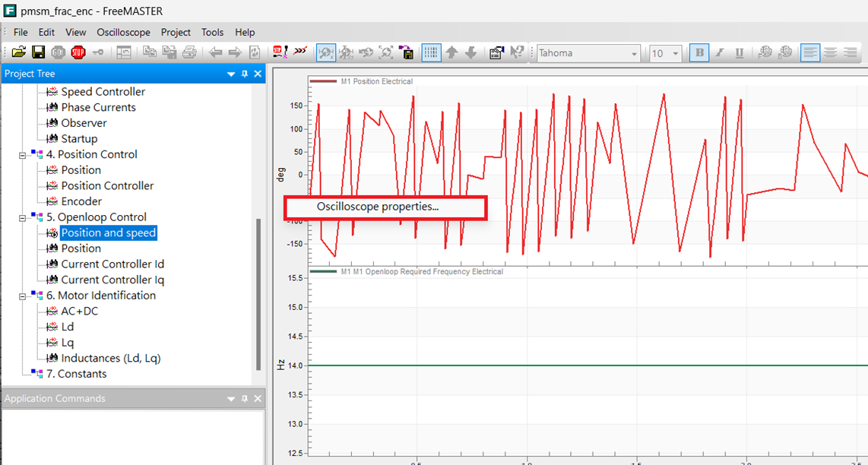Click the project options clipboard icon
This screenshot has width=868, height=465.
[x=496, y=52]
